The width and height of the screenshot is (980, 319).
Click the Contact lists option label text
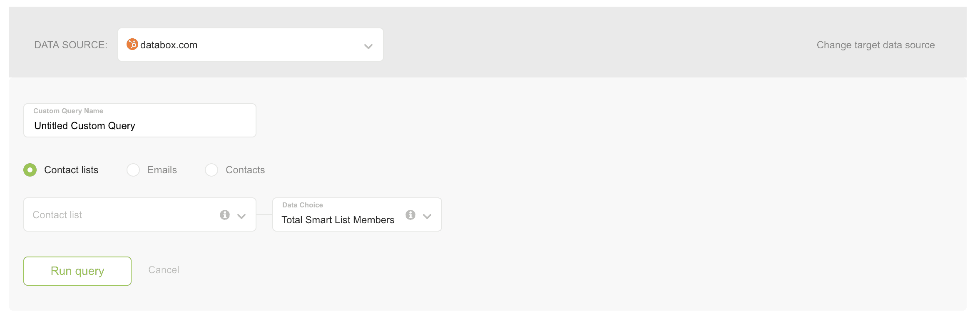click(71, 170)
